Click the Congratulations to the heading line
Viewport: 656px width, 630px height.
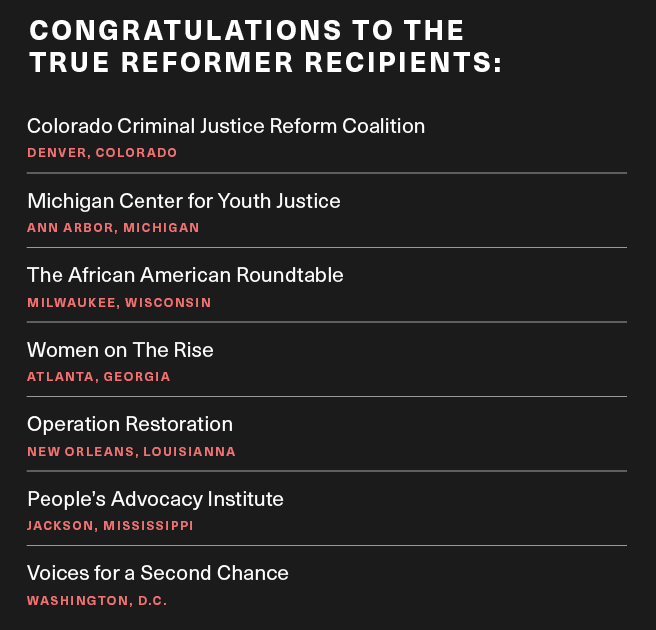coord(247,31)
